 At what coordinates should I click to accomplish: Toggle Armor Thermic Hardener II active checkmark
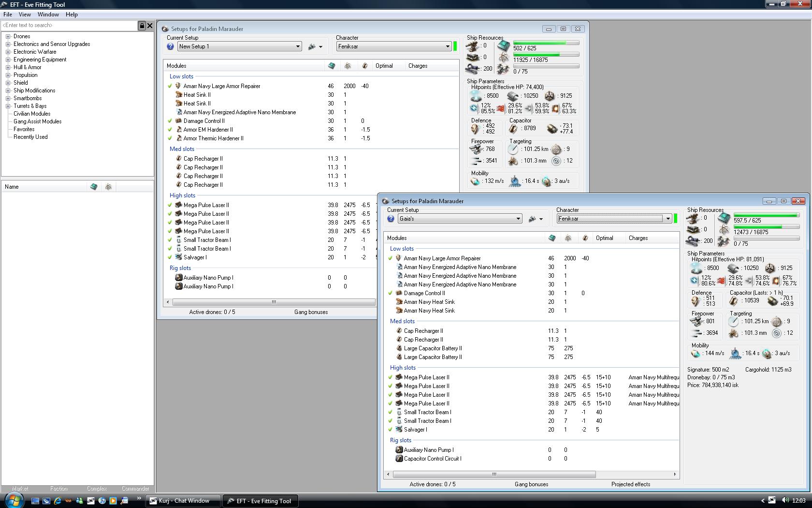pyautogui.click(x=170, y=138)
